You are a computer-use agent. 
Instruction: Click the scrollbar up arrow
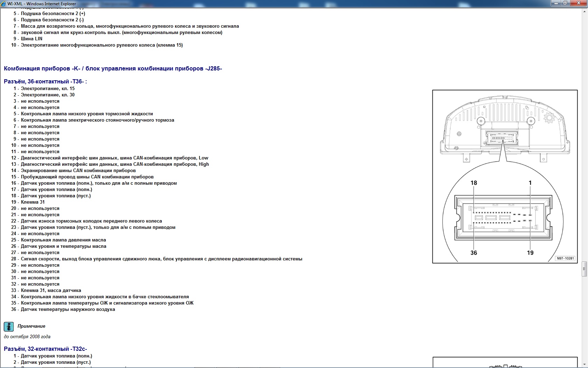point(584,11)
